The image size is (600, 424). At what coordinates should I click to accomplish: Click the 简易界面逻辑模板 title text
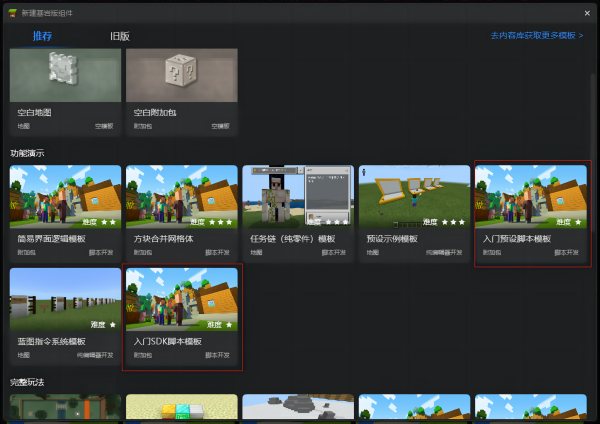tap(52, 239)
